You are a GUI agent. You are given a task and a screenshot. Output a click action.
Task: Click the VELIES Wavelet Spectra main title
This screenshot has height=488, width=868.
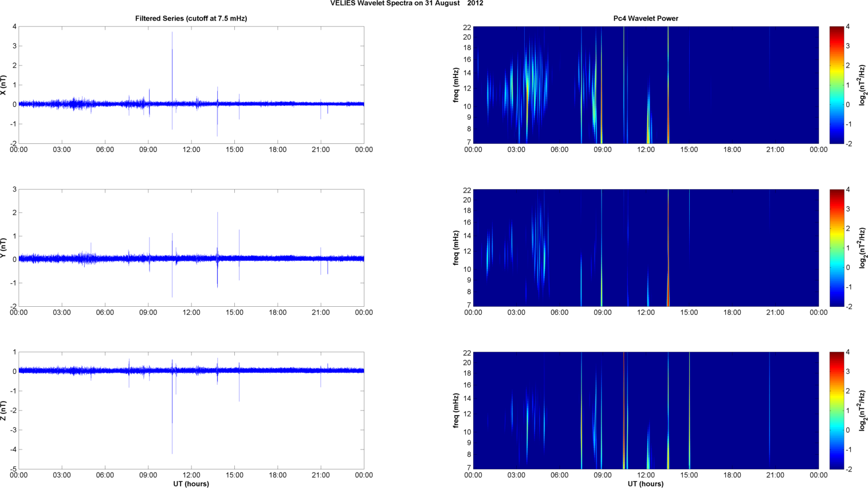pos(406,3)
